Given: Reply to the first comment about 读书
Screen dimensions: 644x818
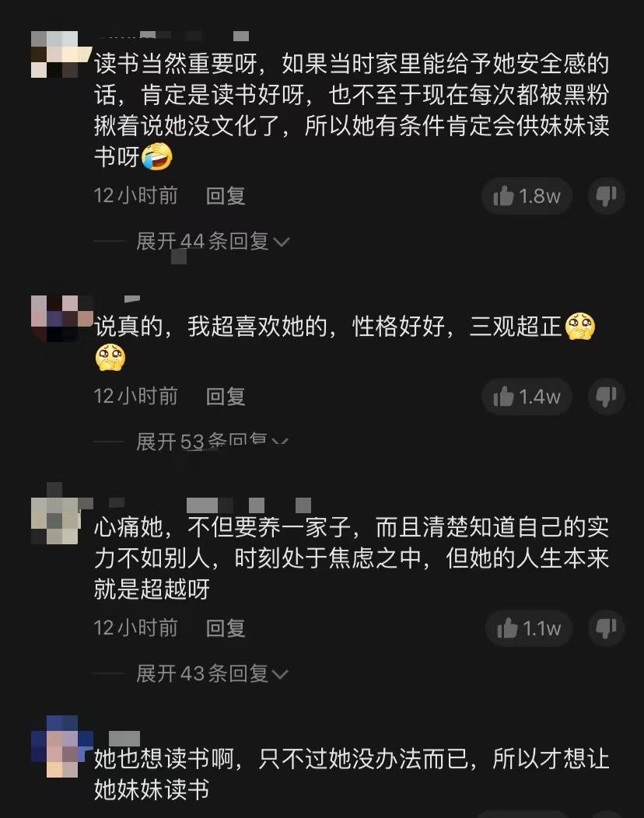Looking at the screenshot, I should (x=226, y=196).
